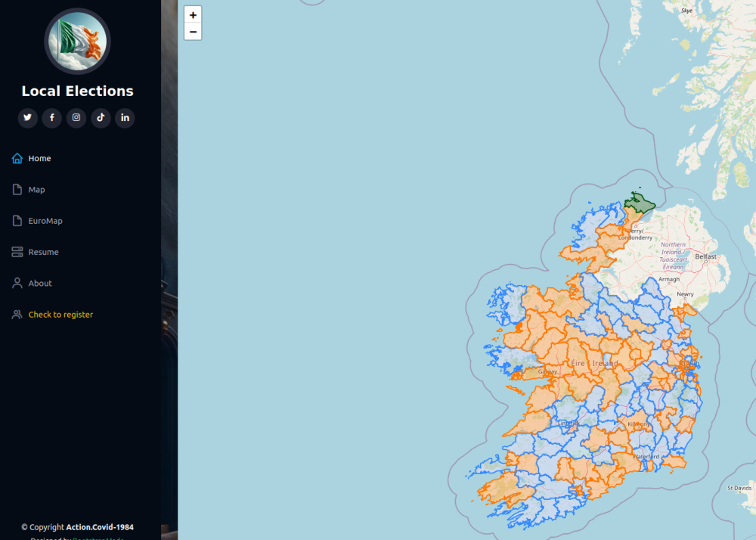
Task: Open the Facebook social link
Action: pyautogui.click(x=52, y=117)
